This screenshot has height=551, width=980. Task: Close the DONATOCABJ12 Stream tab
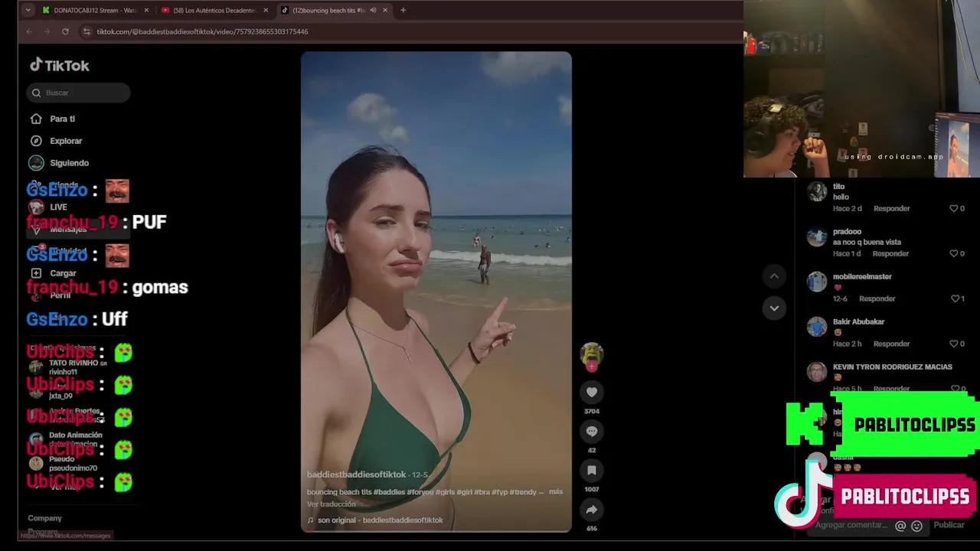pos(146,10)
